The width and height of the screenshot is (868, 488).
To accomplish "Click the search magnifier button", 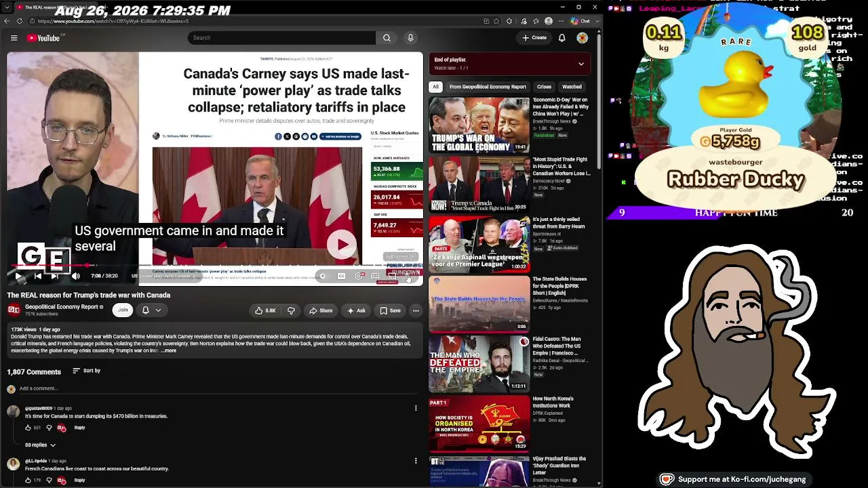I will (x=387, y=38).
